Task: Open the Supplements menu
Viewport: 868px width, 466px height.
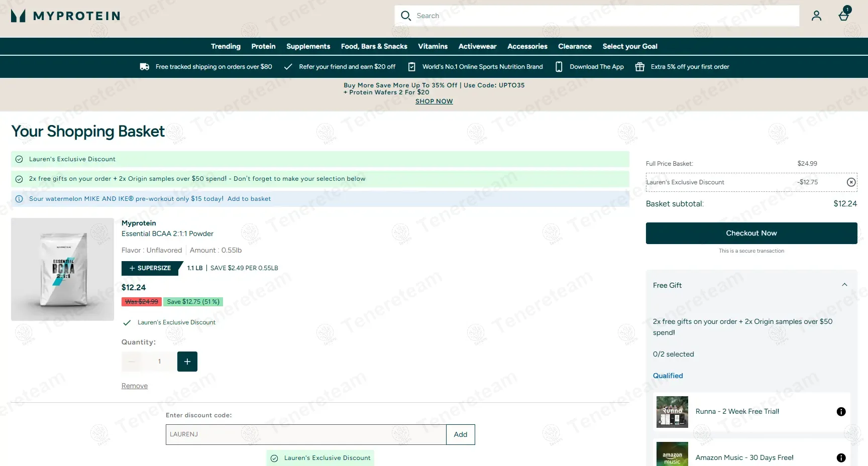Action: point(308,46)
